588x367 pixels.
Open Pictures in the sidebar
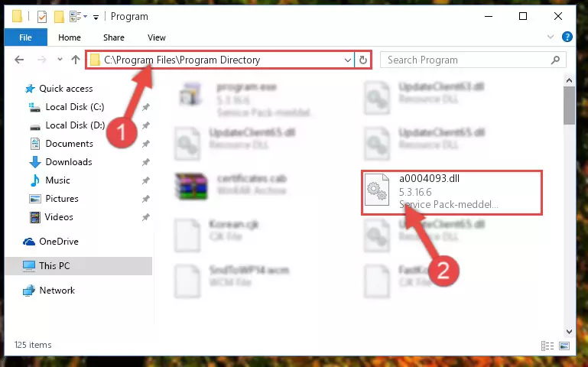click(x=54, y=199)
